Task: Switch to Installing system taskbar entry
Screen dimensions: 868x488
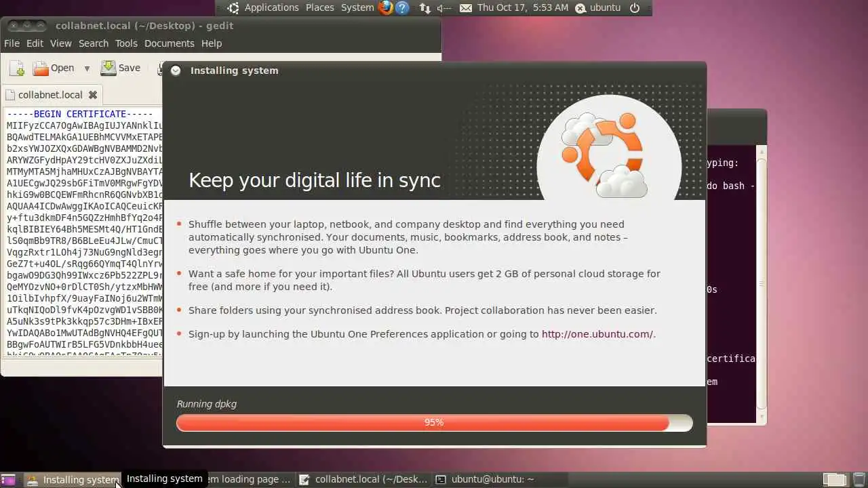Action: [71, 480]
